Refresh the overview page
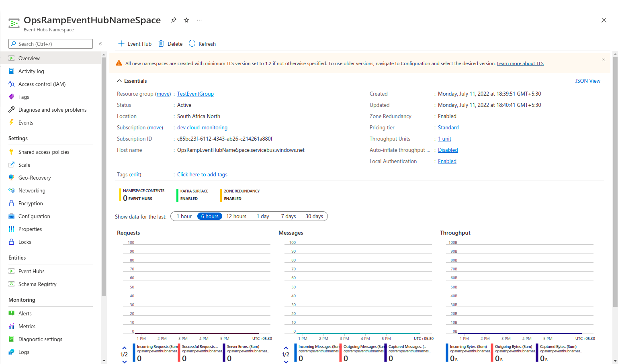Screen dimensions: 618x364 tap(202, 44)
